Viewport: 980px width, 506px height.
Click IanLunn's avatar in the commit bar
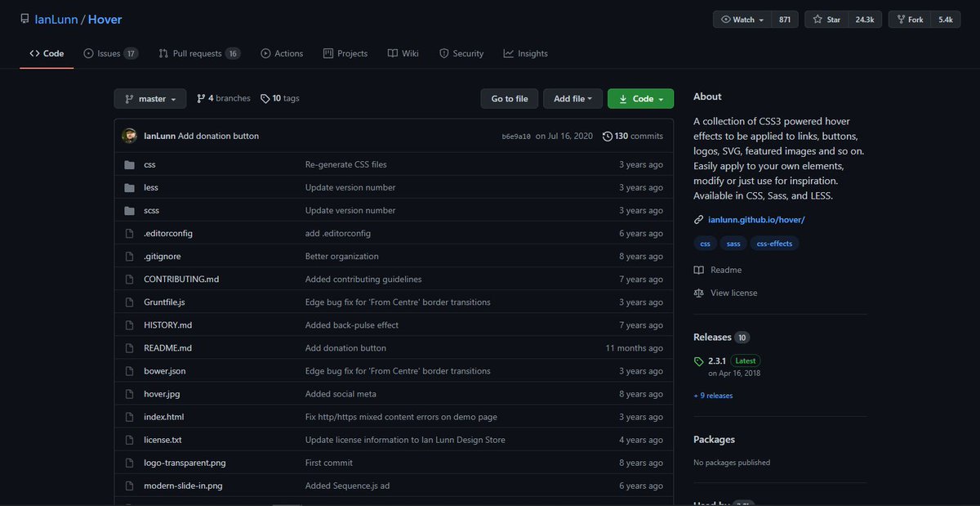pos(129,136)
